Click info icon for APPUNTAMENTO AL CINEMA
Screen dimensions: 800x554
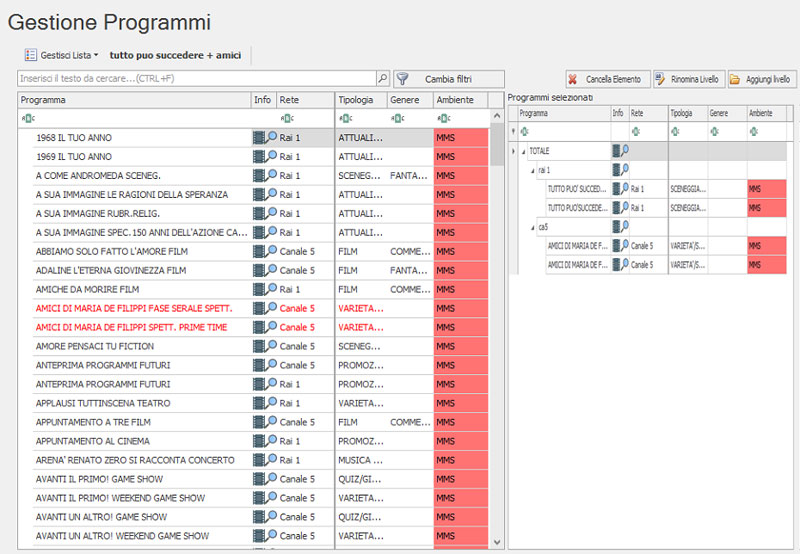coord(264,441)
